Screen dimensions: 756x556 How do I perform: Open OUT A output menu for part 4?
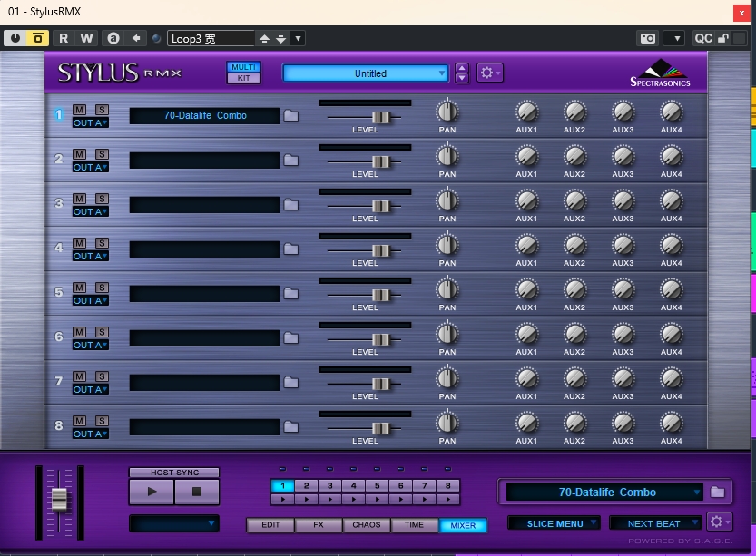pos(90,257)
